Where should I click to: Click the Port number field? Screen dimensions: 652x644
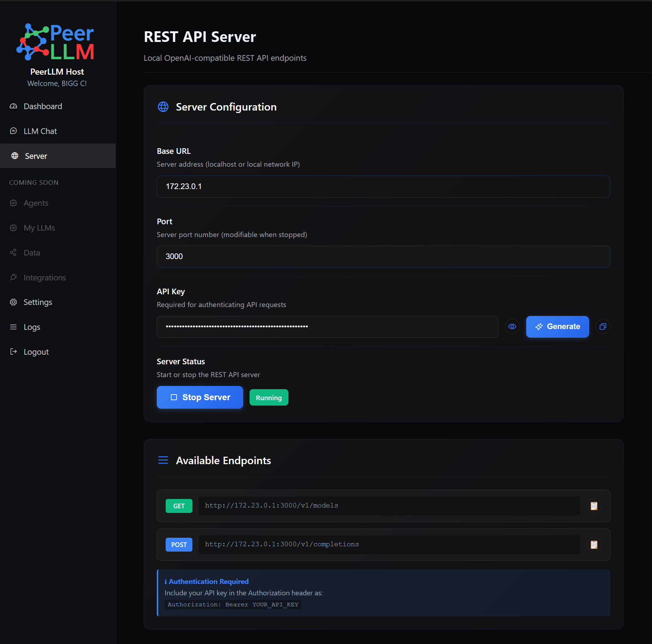[x=383, y=257]
